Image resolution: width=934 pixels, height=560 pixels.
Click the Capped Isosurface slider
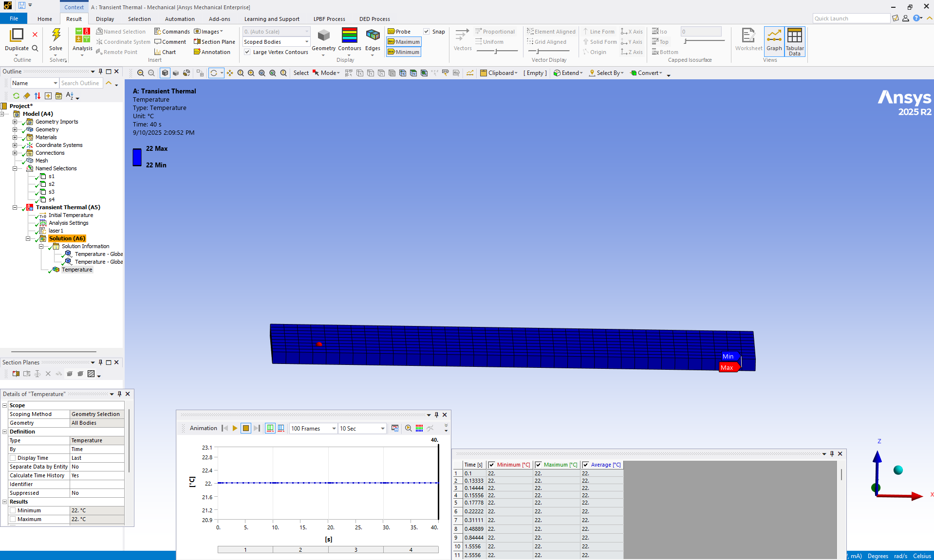[705, 42]
